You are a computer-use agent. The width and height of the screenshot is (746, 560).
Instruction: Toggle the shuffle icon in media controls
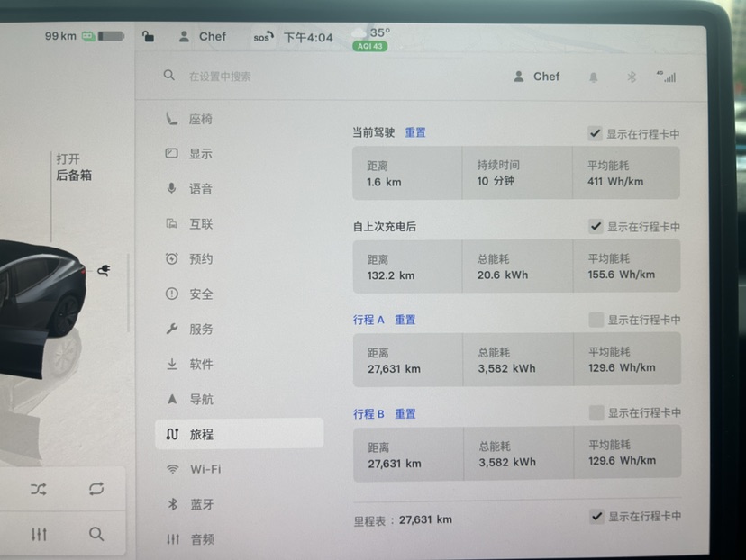[x=39, y=489]
